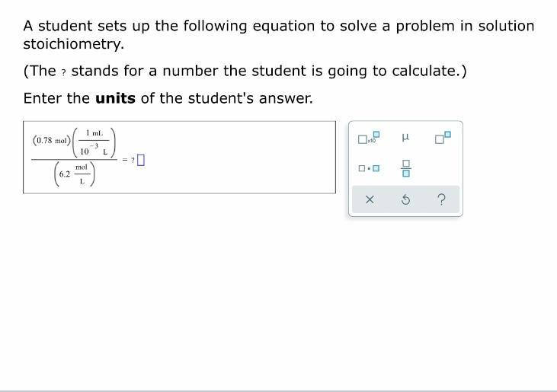Click the blue answer input box
557x392 pixels.
pos(142,160)
